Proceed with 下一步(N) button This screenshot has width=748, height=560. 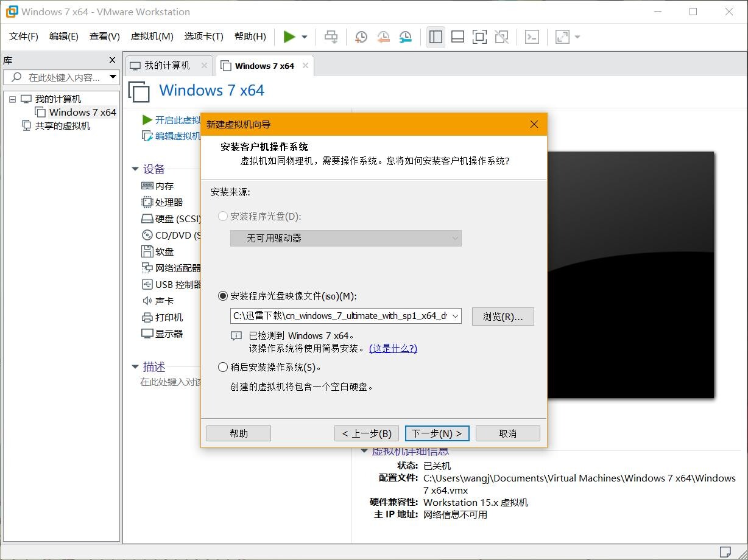click(x=437, y=433)
